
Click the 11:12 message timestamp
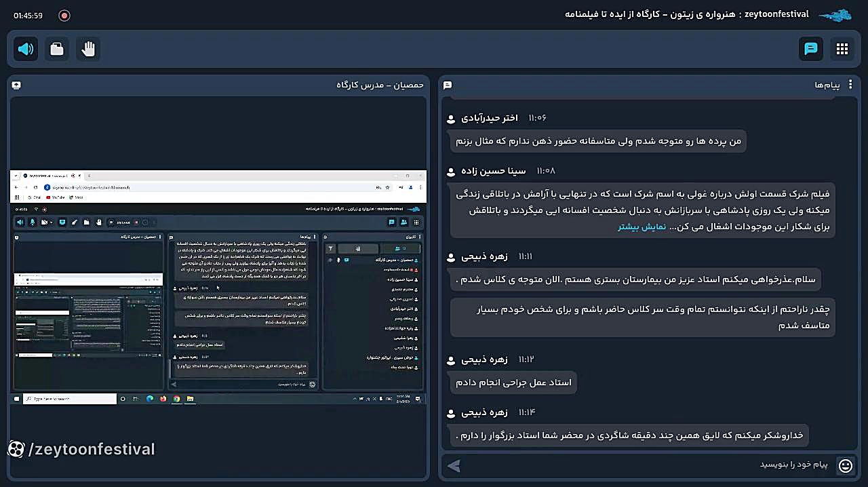tap(526, 359)
